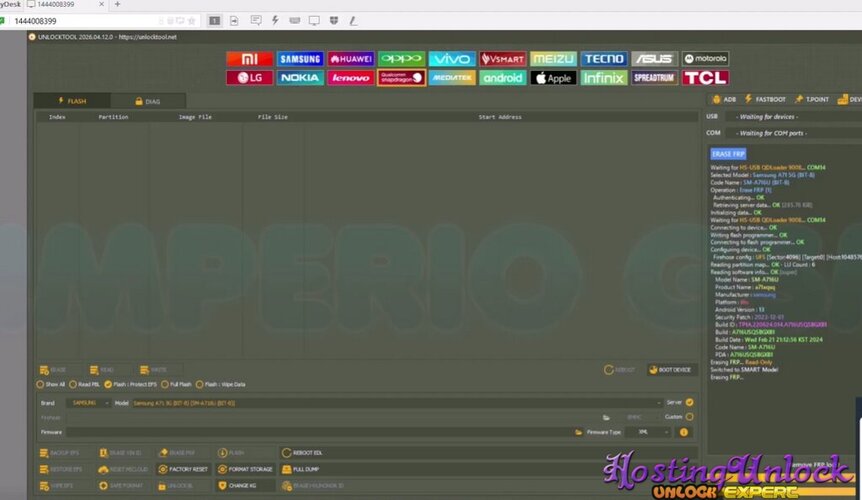Open COM waiting for COM ports dropdown
This screenshot has height=500, width=862.
(793, 133)
